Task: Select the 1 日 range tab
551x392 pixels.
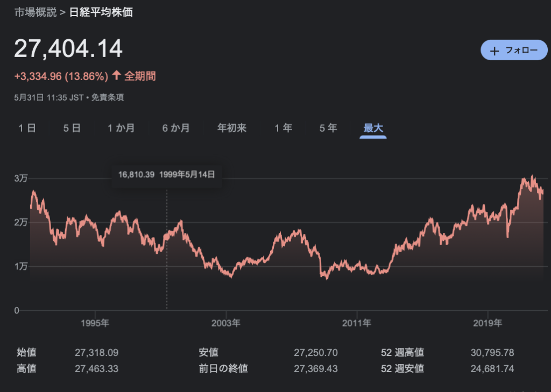Action: (27, 128)
